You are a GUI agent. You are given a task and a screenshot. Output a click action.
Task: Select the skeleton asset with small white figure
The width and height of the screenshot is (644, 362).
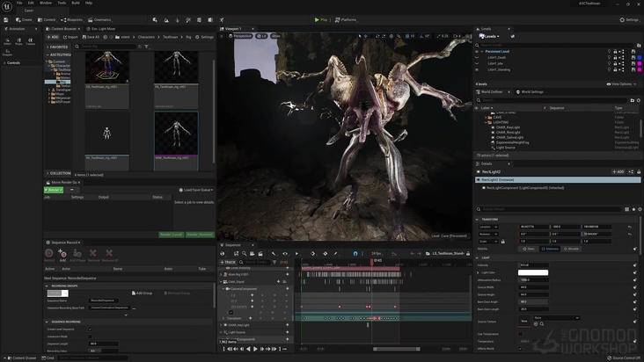(x=106, y=134)
